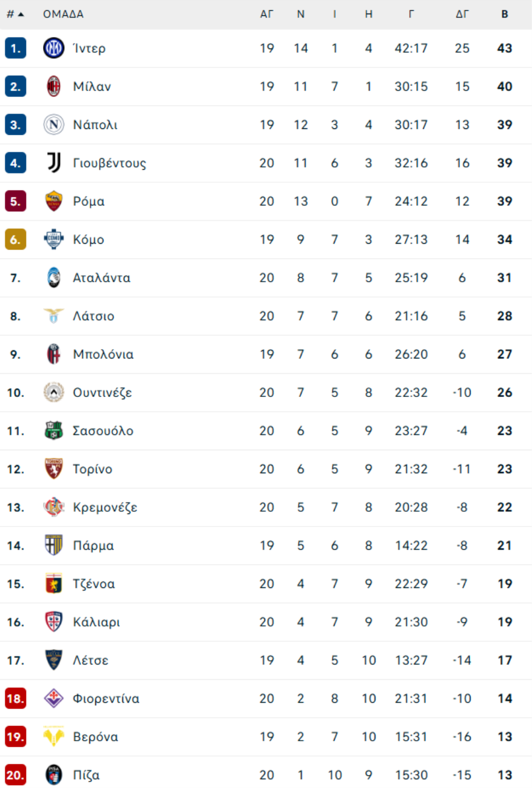This screenshot has width=532, height=788.
Task: Click the Fiorentina crest icon
Action: [54, 699]
